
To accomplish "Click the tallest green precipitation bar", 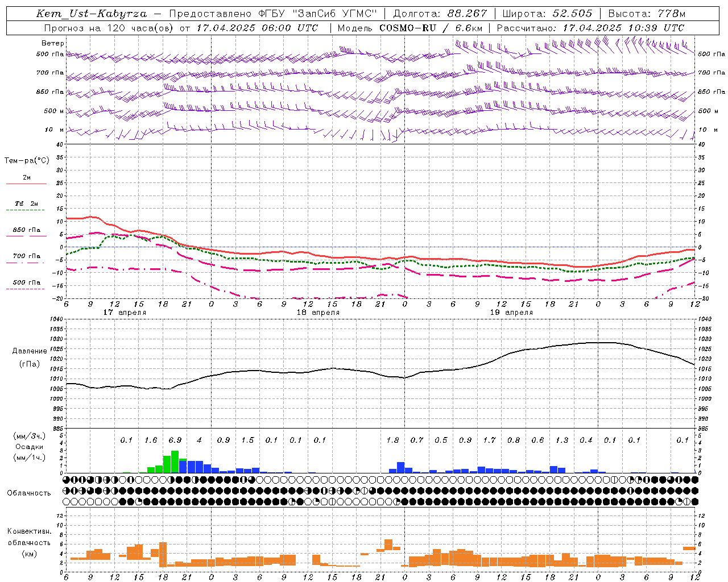I will 175,462.
